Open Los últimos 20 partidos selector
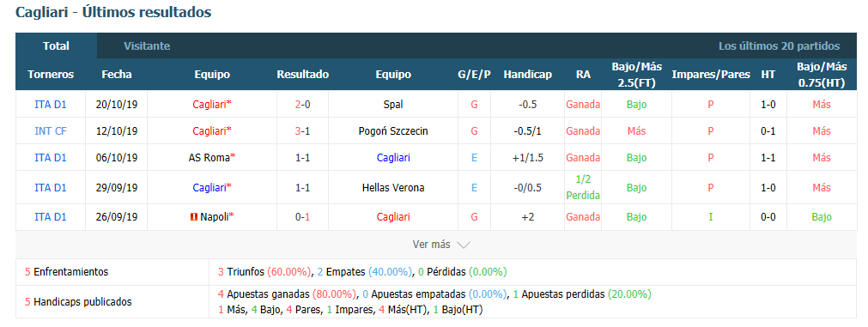Image resolution: width=868 pixels, height=327 pixels. click(x=779, y=46)
